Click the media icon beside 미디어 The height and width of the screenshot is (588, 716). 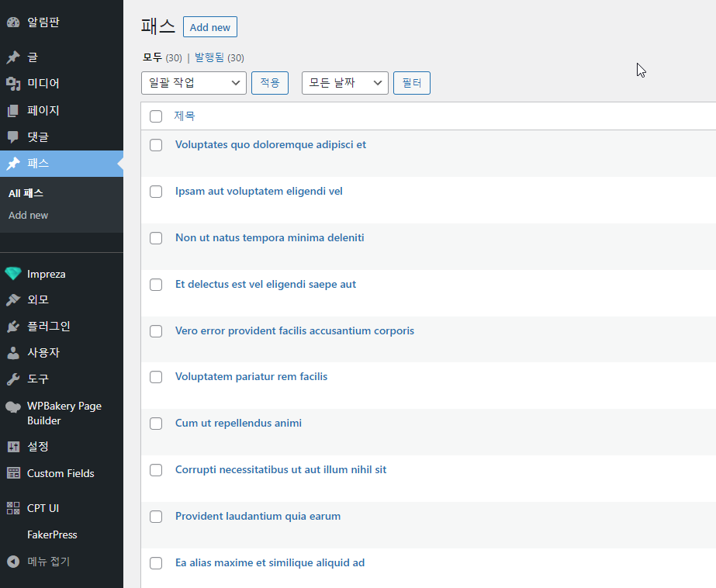[13, 84]
